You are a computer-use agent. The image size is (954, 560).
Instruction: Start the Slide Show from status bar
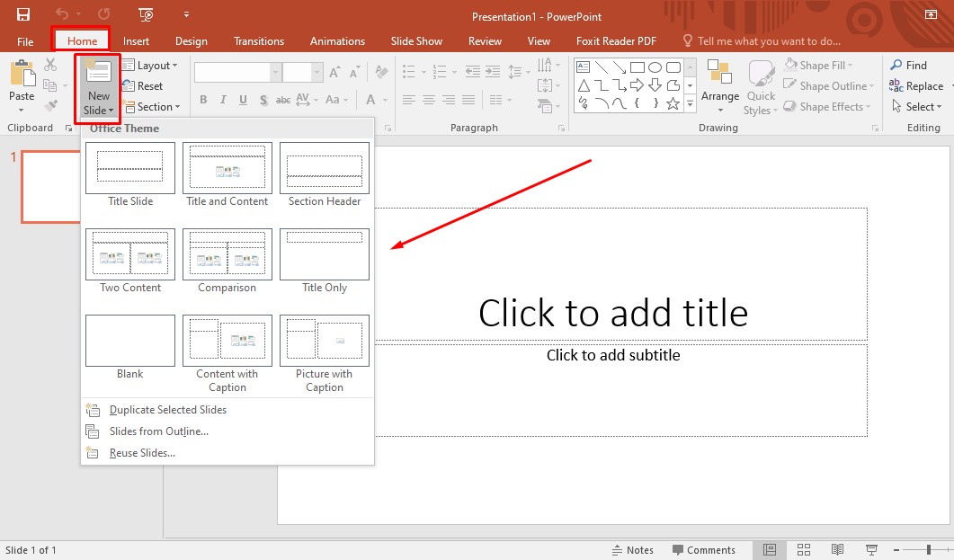[x=871, y=549]
